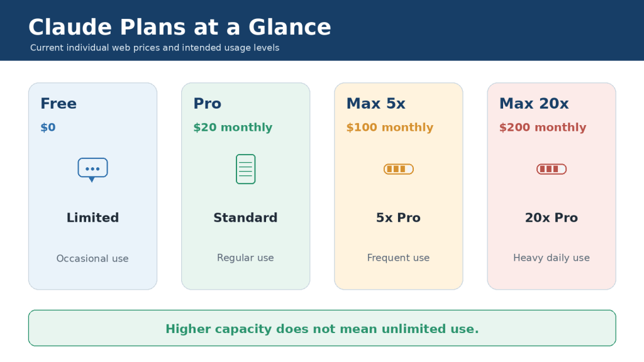Select the Free plan heading

pos(58,104)
